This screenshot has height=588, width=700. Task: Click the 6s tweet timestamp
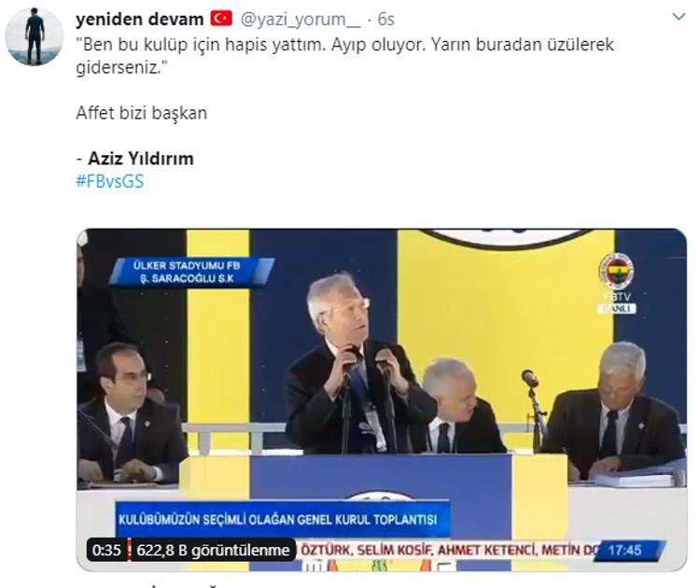click(385, 20)
